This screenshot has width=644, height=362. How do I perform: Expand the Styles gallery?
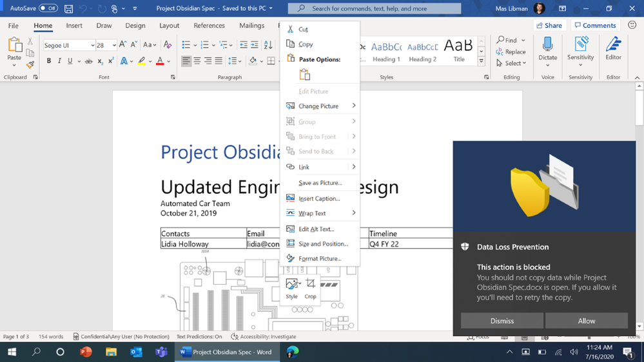pos(481,61)
